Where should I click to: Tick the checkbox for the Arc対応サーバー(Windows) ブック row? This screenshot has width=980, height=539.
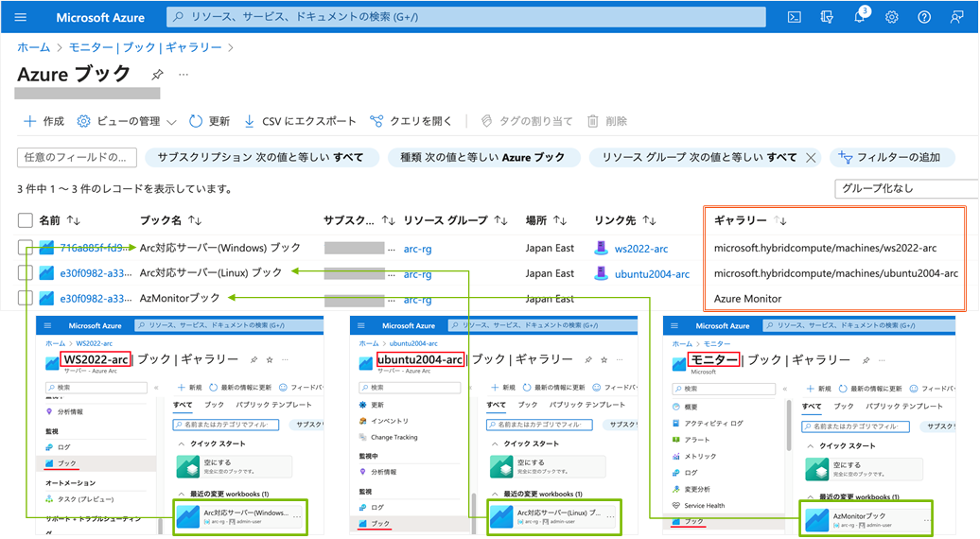(25, 248)
